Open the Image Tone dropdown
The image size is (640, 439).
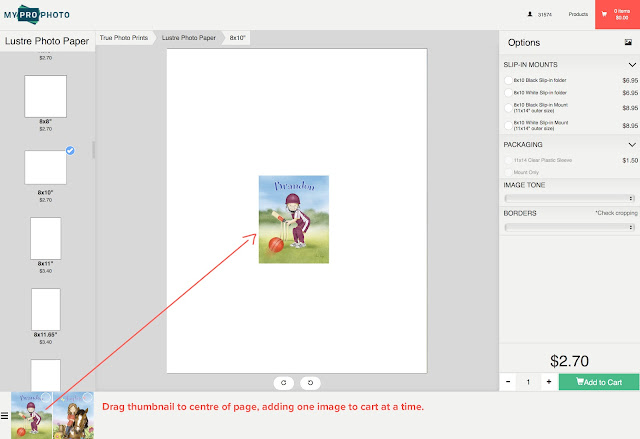point(569,198)
